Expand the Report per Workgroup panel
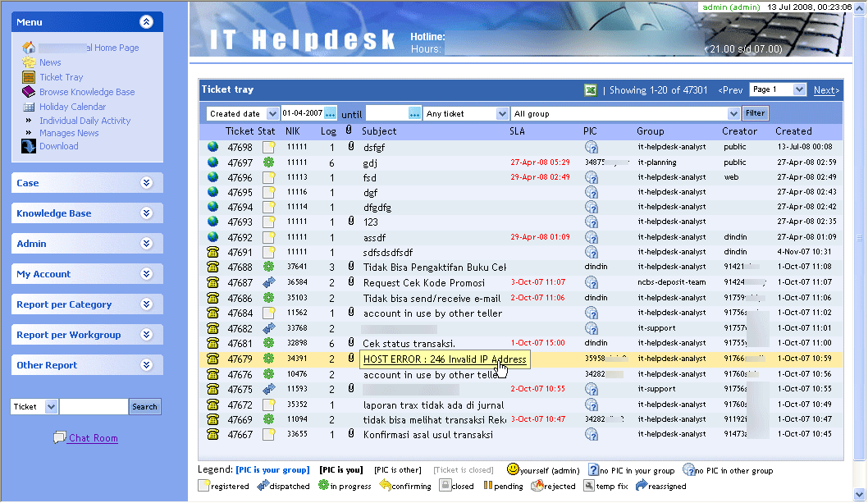The image size is (868, 503). pos(146,335)
